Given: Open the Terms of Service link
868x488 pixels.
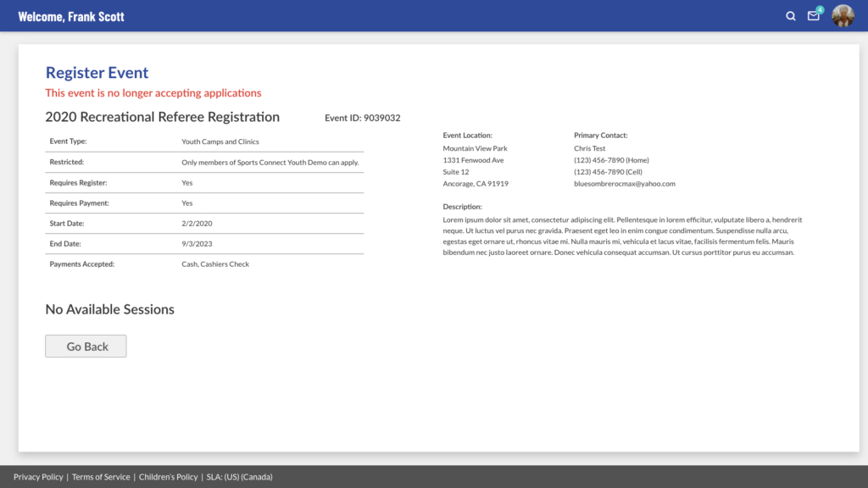Looking at the screenshot, I should [x=101, y=477].
